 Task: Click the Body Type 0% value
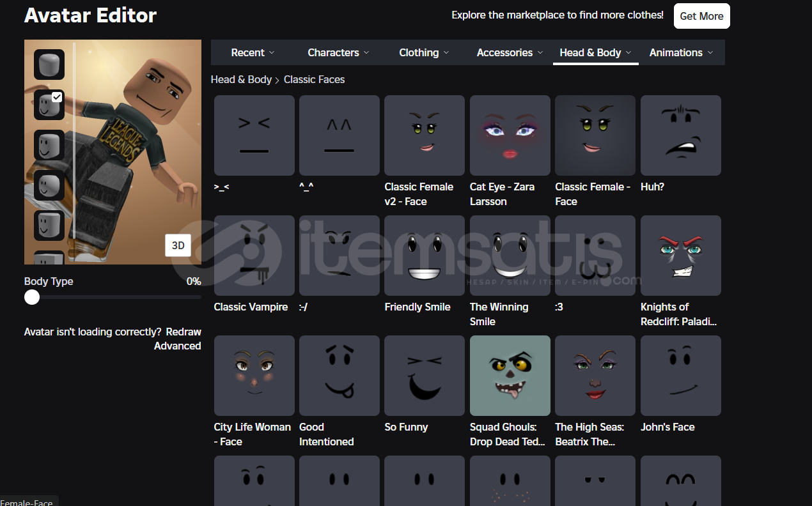[x=194, y=281]
